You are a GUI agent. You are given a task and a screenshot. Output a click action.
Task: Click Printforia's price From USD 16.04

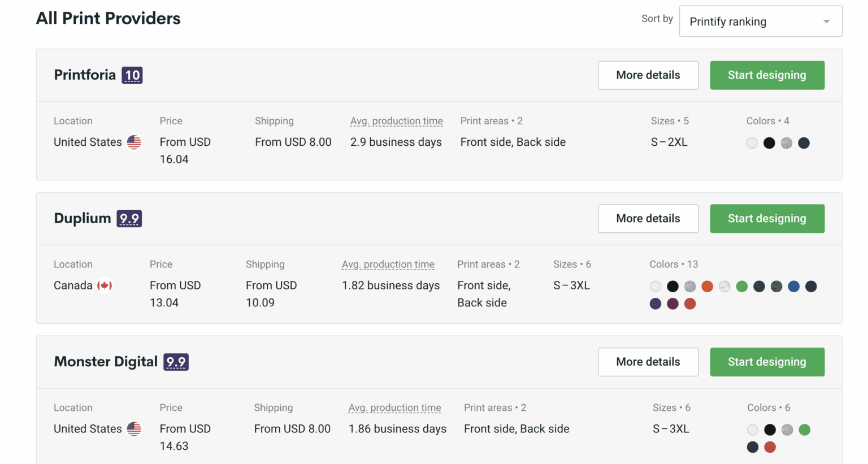point(185,151)
